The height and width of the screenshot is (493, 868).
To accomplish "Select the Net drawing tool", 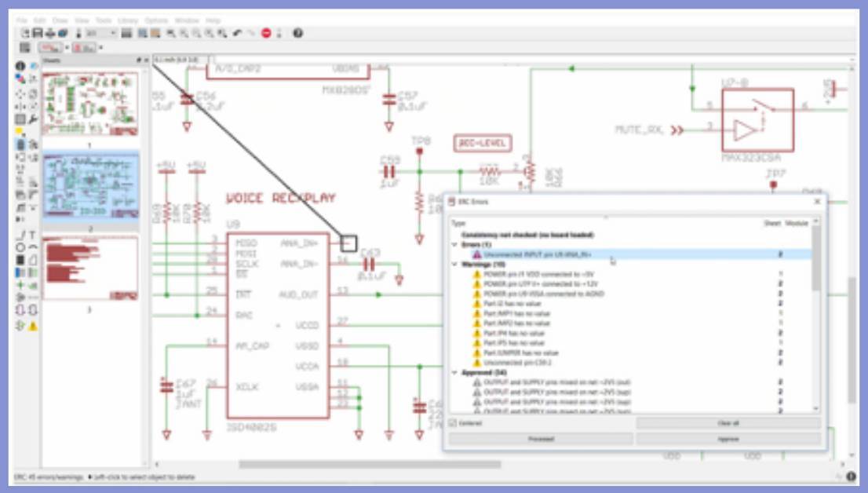I will tap(31, 271).
